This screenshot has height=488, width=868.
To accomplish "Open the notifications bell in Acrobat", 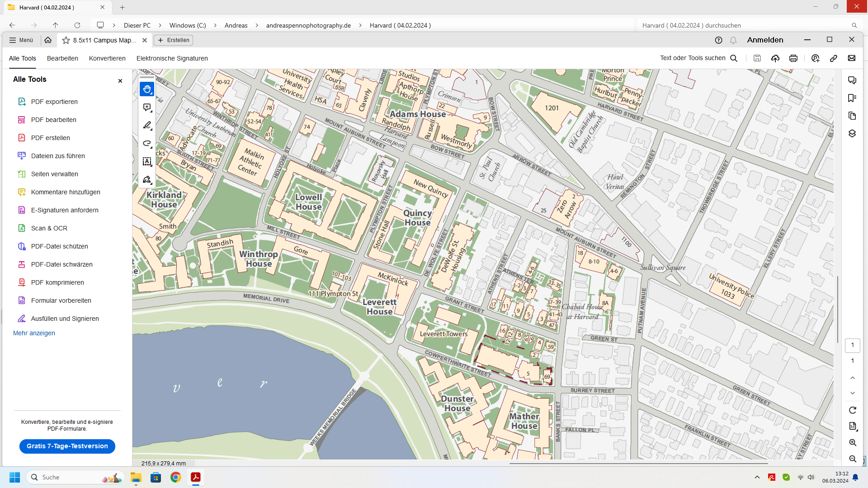I will tap(733, 40).
